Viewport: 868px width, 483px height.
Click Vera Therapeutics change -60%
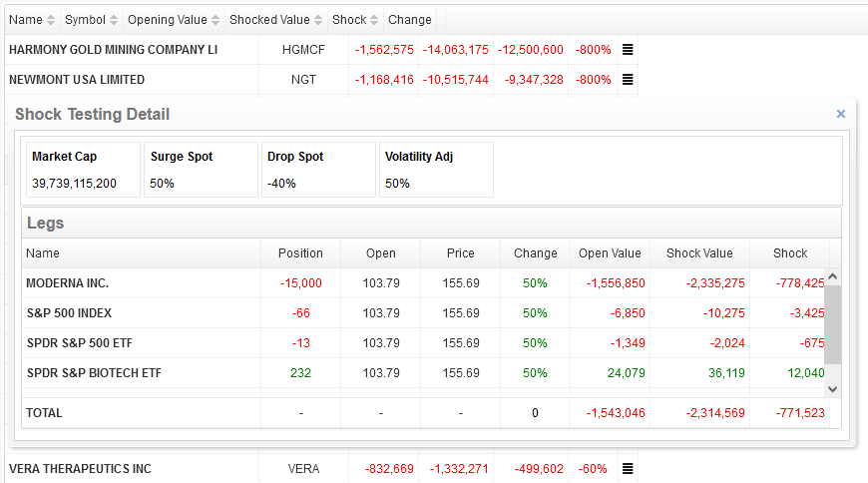tap(593, 469)
